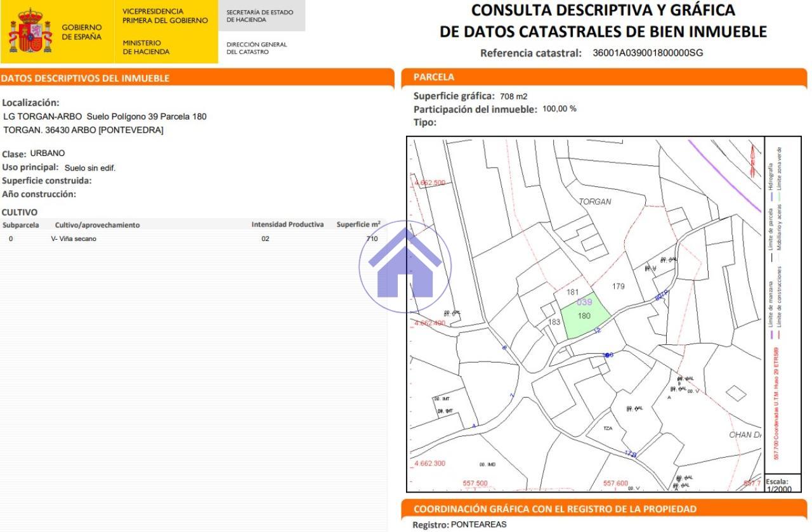Click parcel 181 label on map

click(573, 292)
